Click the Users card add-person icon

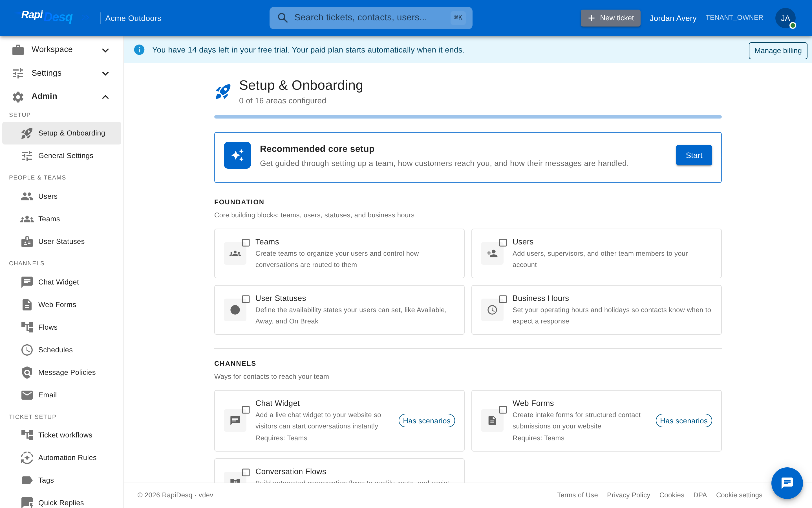coord(492,254)
